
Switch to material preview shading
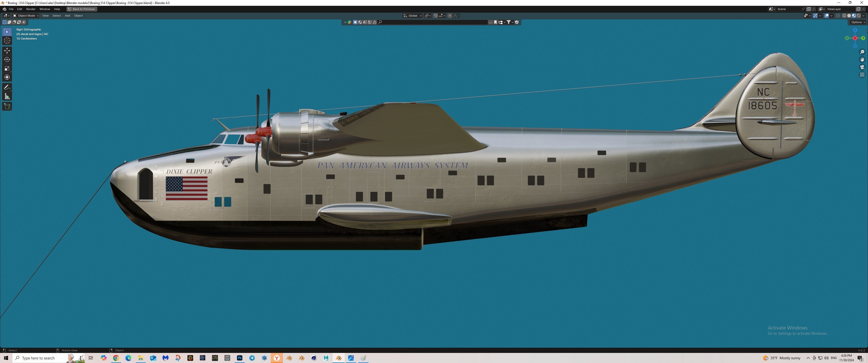click(x=854, y=16)
